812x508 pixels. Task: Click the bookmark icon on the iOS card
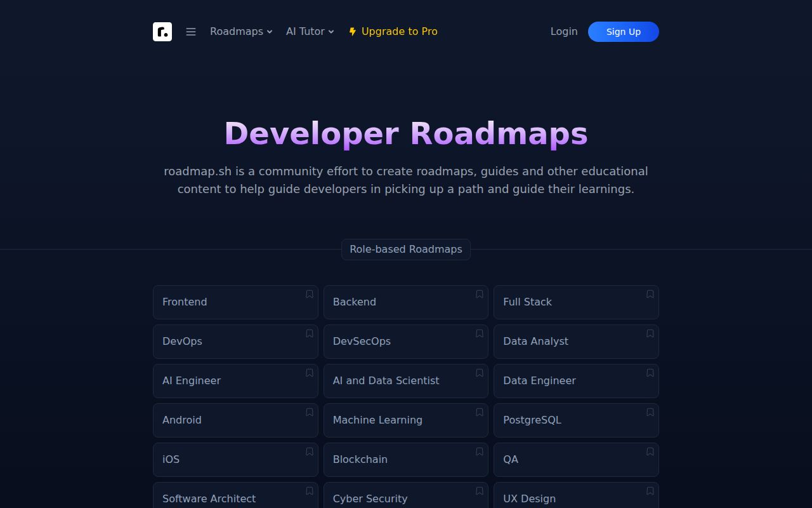click(x=309, y=451)
